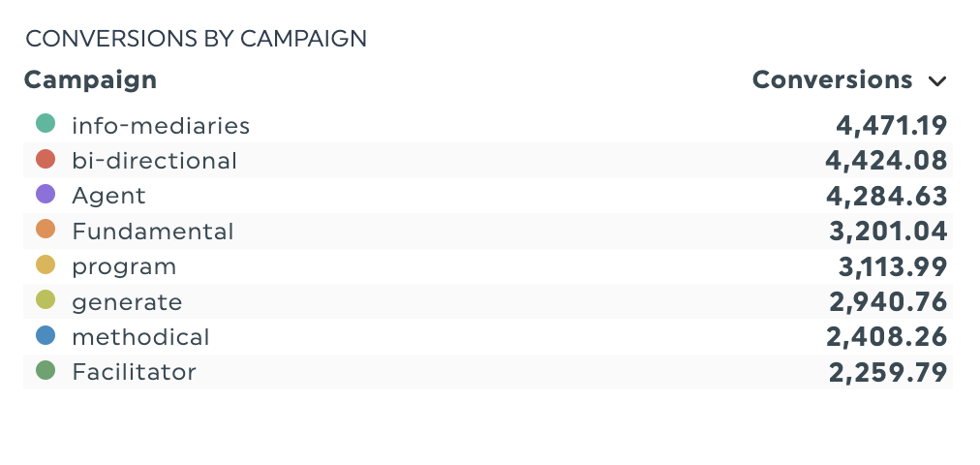Screen dimensions: 980x465
Task: Click the yellow program color dot
Action: (x=46, y=265)
